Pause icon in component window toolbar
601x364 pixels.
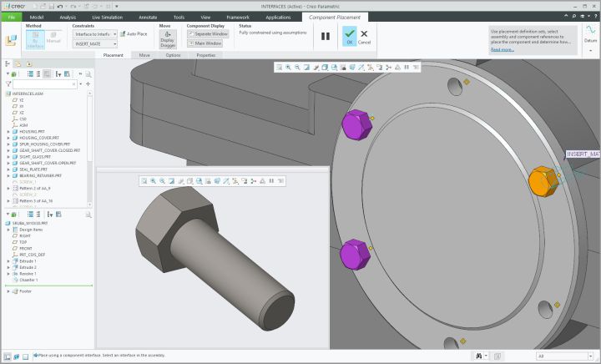pyautogui.click(x=272, y=181)
